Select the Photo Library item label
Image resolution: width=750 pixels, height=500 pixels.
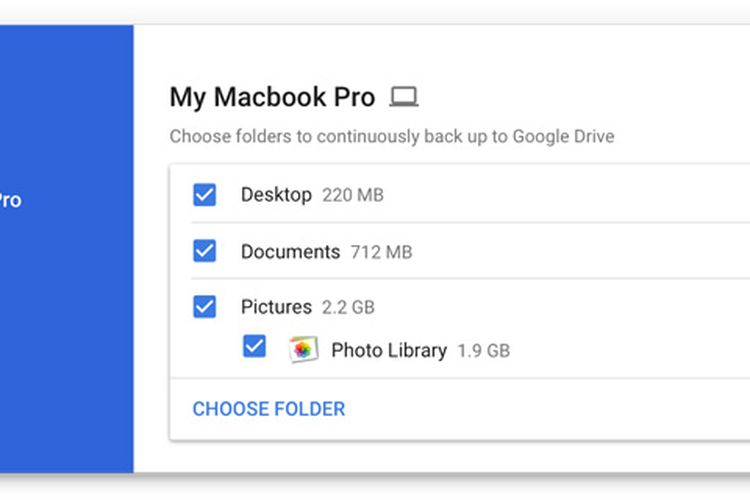click(x=389, y=350)
